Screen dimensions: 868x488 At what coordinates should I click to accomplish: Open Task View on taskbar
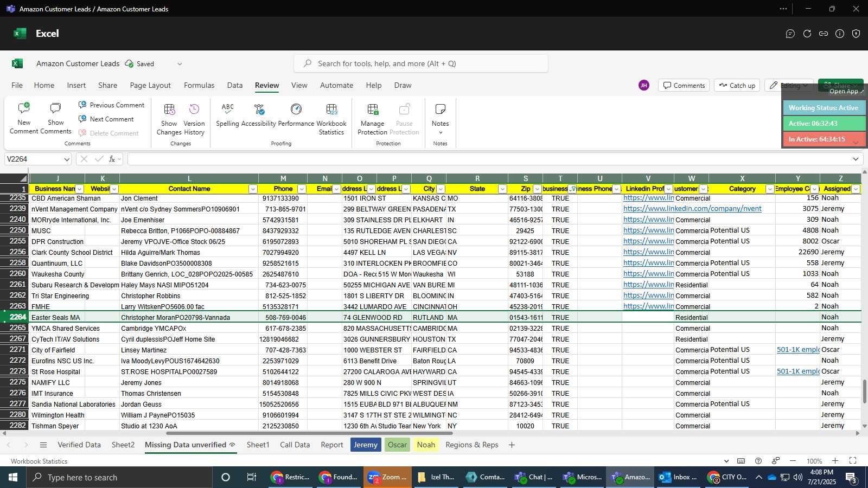click(251, 477)
